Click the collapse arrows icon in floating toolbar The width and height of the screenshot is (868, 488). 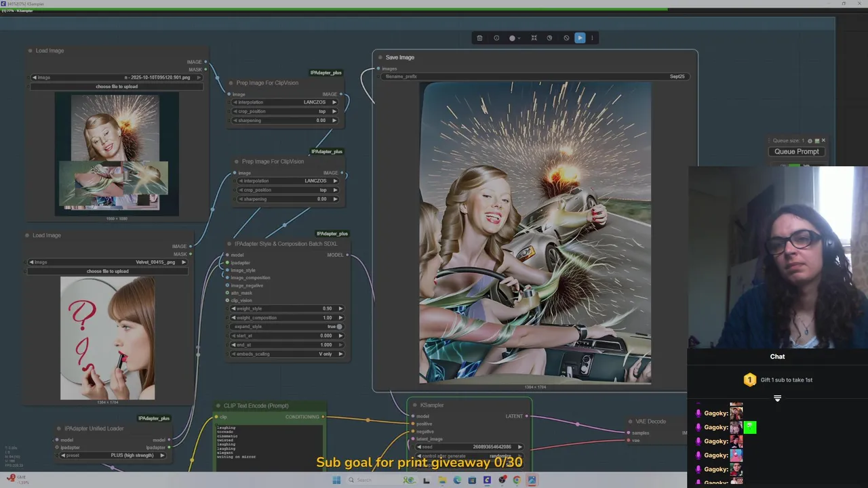point(534,38)
